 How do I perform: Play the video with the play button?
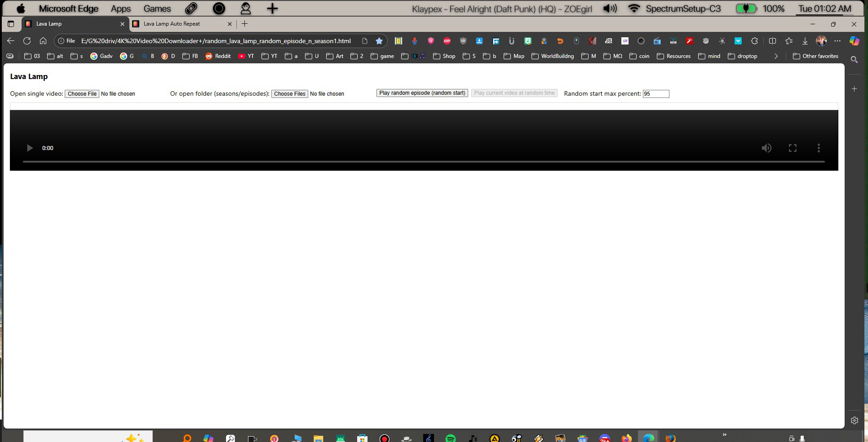30,148
